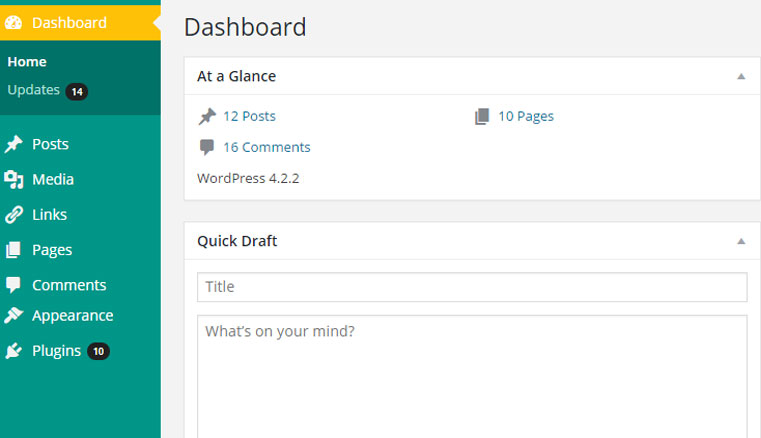Screen dimensions: 761x438
Task: Collapse the Quick Draft panel
Action: (x=741, y=241)
